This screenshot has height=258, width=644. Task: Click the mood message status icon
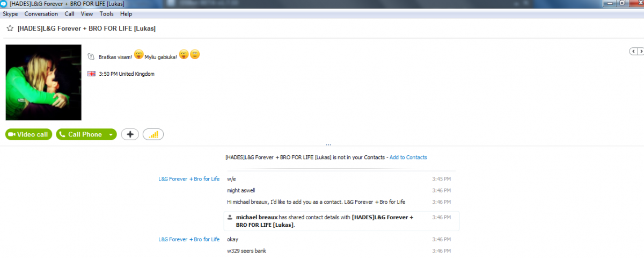[91, 56]
